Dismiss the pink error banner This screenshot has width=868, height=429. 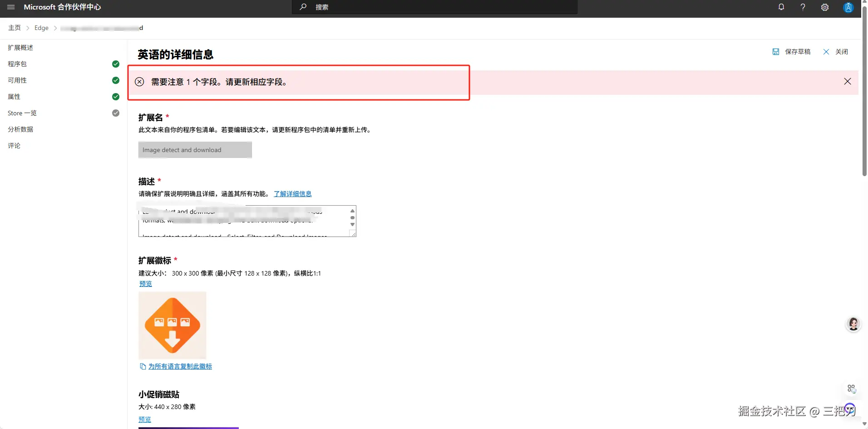pyautogui.click(x=848, y=81)
